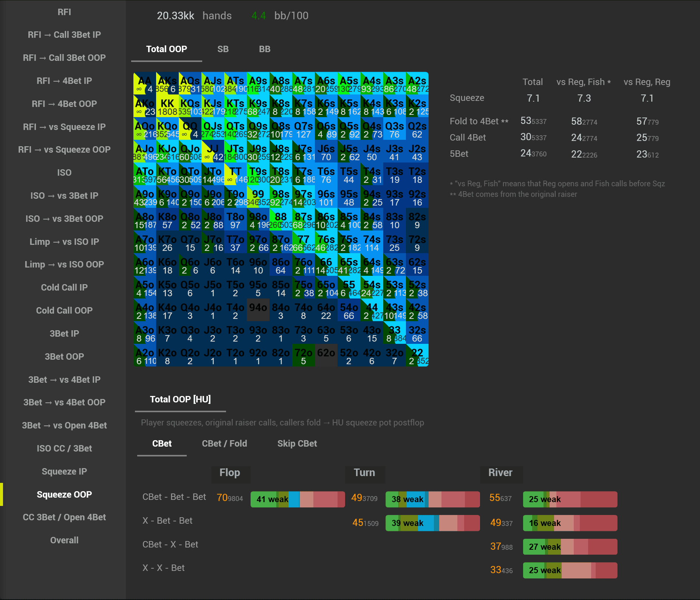Open the Overall sidebar page
The image size is (700, 600).
pyautogui.click(x=64, y=540)
